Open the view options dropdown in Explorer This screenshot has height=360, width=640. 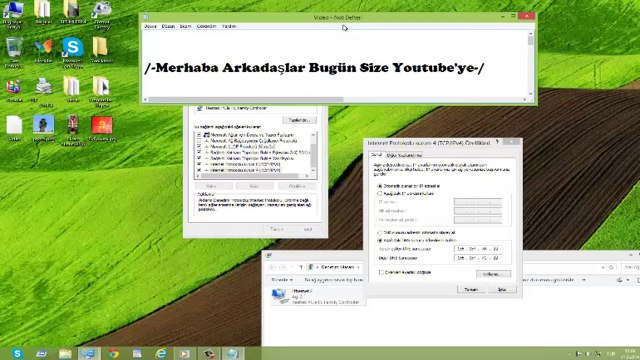[x=628, y=280]
